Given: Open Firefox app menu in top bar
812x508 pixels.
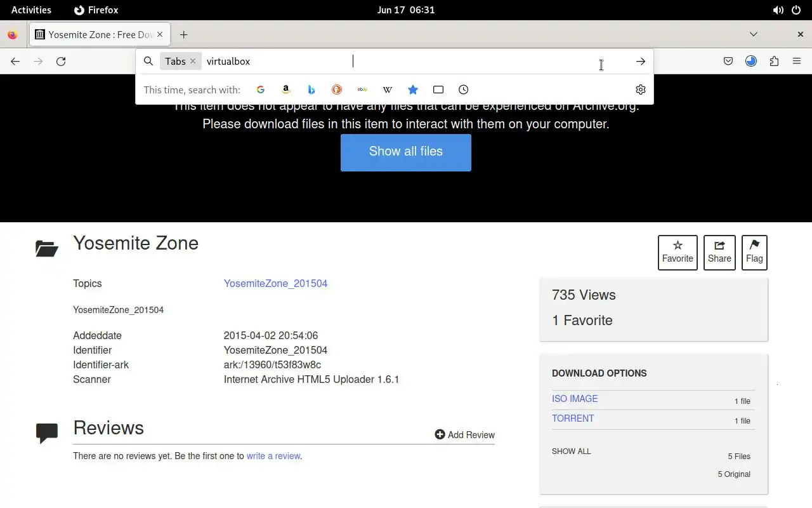Looking at the screenshot, I should (x=96, y=10).
